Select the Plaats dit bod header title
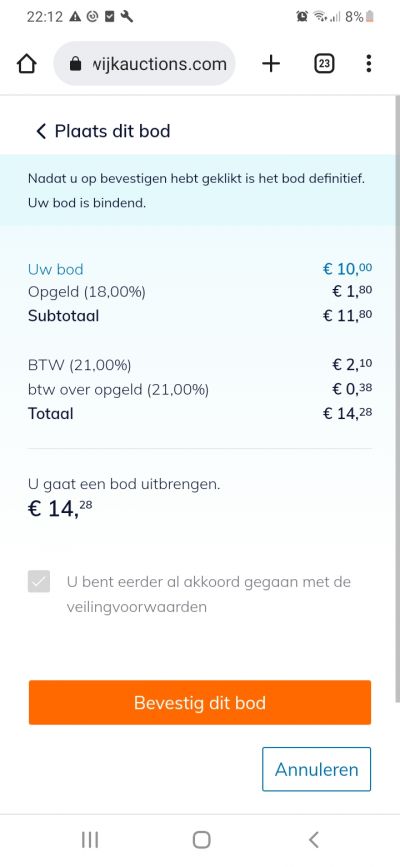The image size is (400, 867). 112,131
